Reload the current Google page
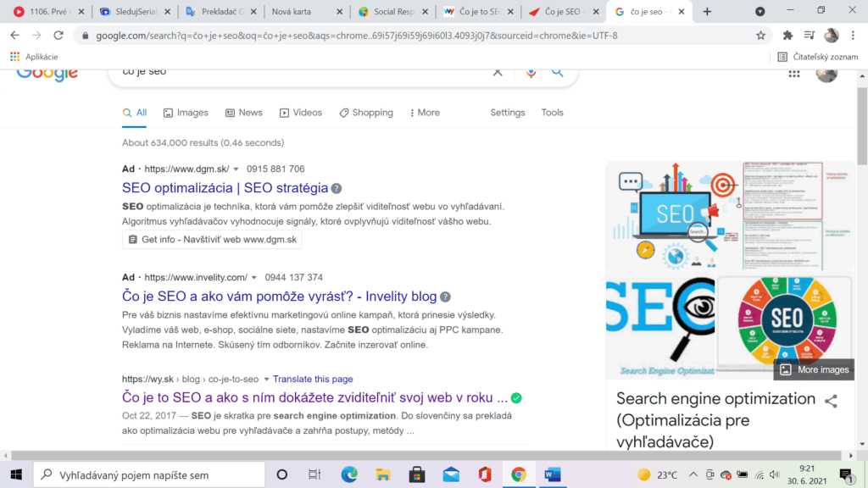The height and width of the screenshot is (488, 868). coord(58,36)
